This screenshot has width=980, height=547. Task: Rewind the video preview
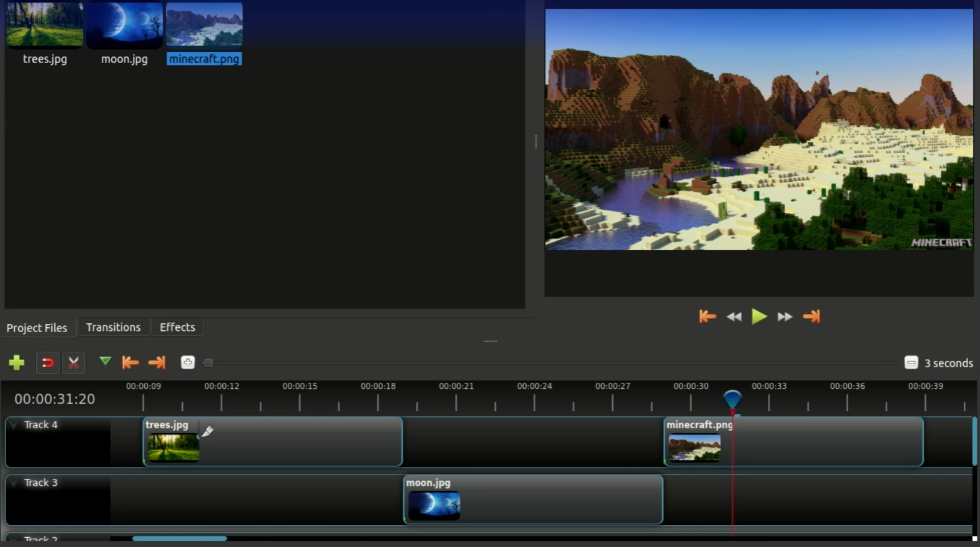[x=734, y=317]
